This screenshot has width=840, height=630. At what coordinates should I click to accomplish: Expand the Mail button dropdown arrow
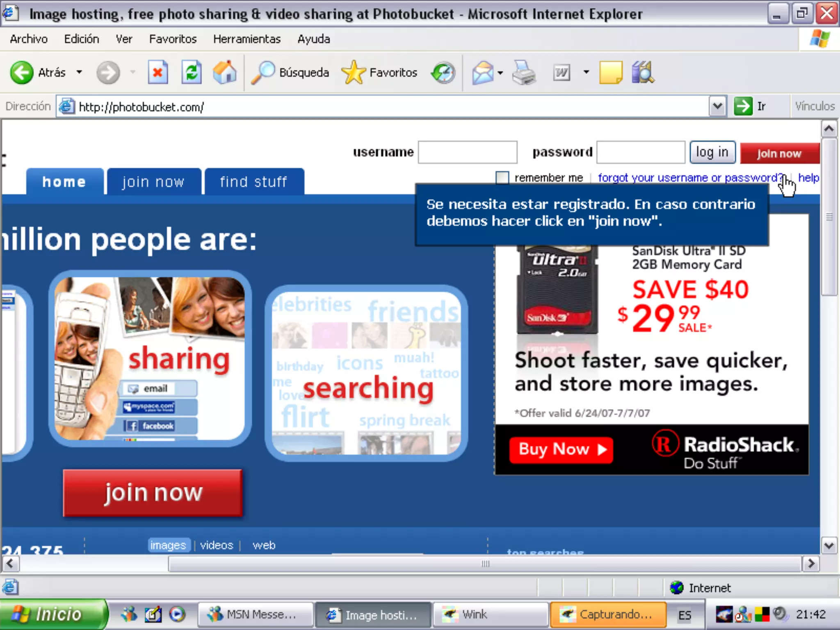point(500,73)
